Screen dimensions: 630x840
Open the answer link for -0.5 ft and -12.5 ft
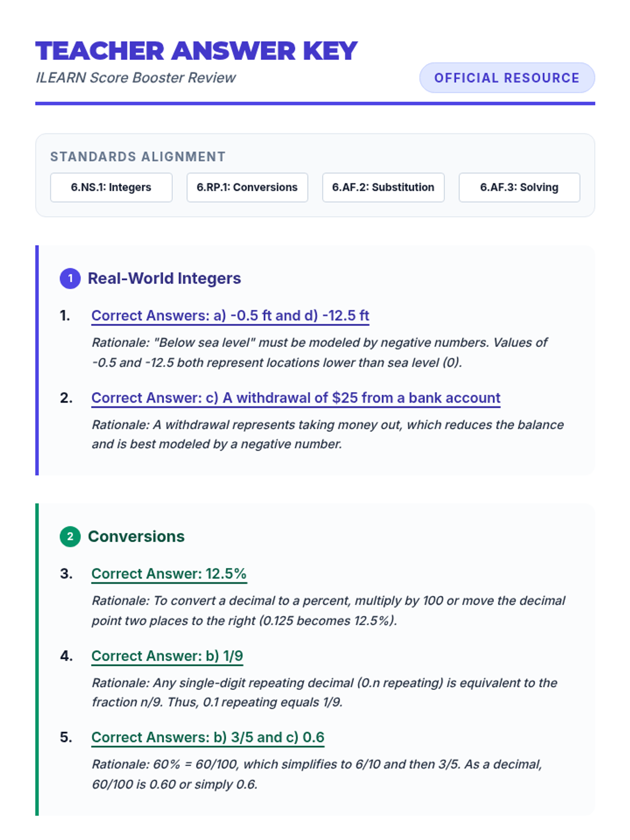pyautogui.click(x=230, y=316)
